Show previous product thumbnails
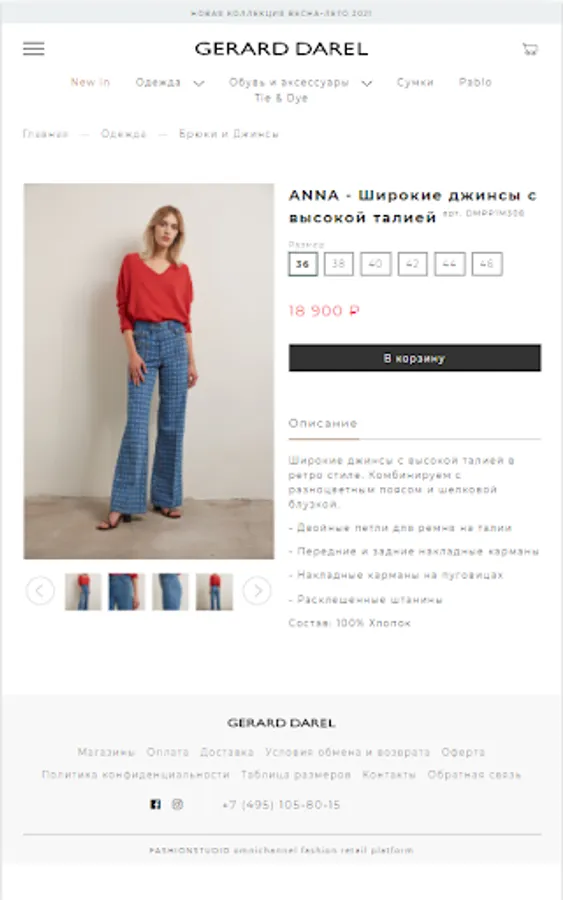The image size is (563, 900). tap(40, 591)
